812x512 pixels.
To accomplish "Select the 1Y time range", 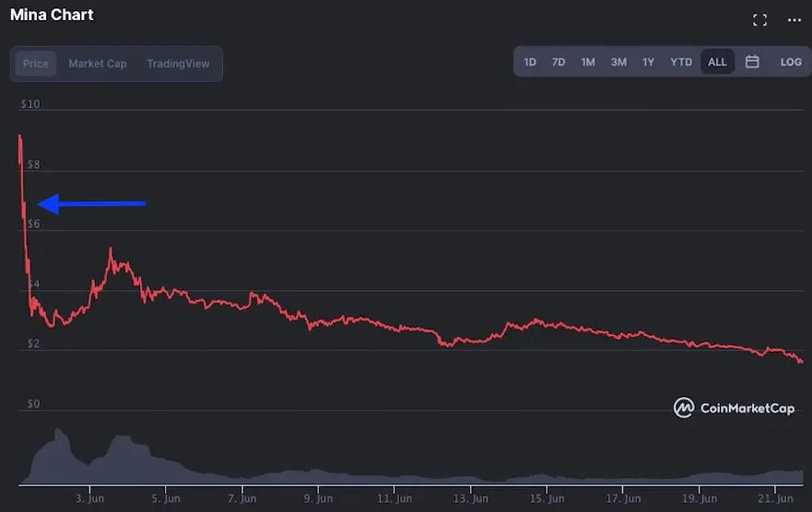I will (648, 62).
